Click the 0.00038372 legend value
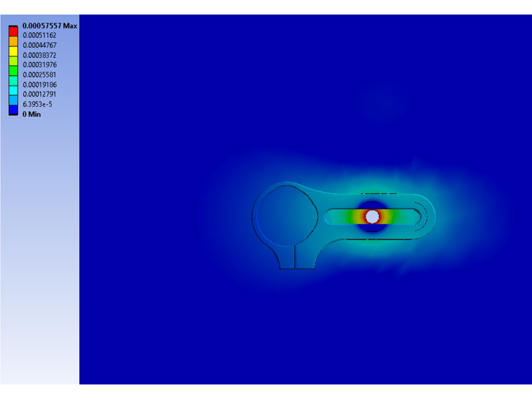Image resolution: width=532 pixels, height=399 pixels. pyautogui.click(x=40, y=55)
